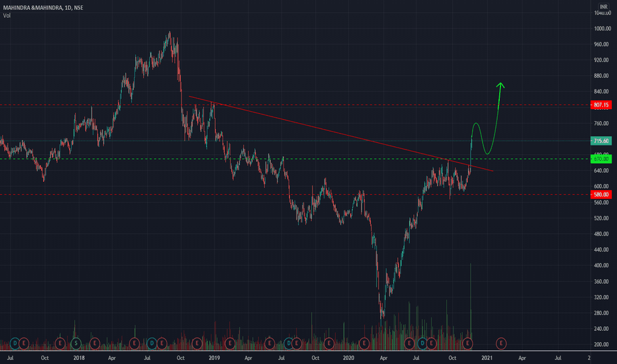The height and width of the screenshot is (364, 617).
Task: Open the D dividend marker near Jul 2018
Action: point(152,343)
